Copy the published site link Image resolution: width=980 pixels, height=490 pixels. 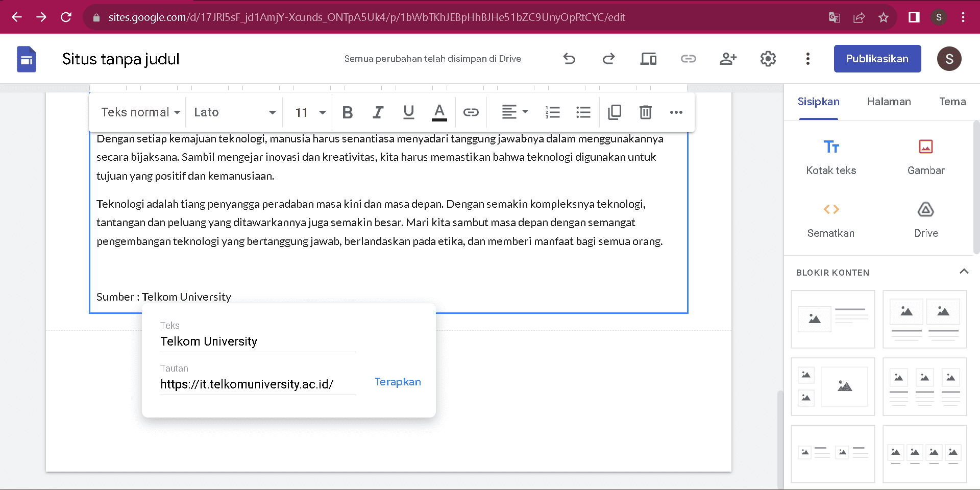pos(688,59)
